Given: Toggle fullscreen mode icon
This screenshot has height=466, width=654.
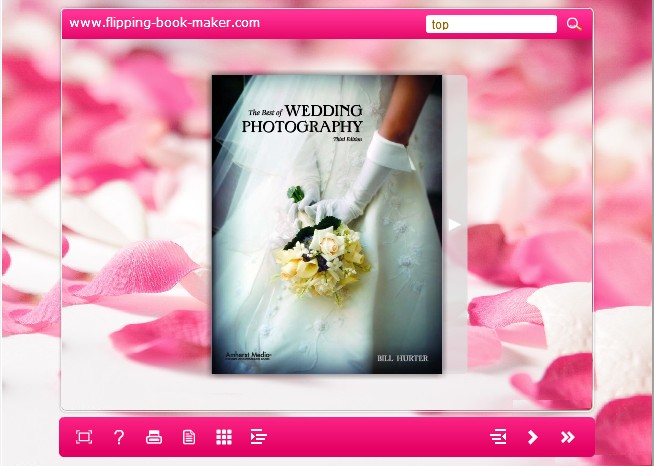Looking at the screenshot, I should coord(84,437).
